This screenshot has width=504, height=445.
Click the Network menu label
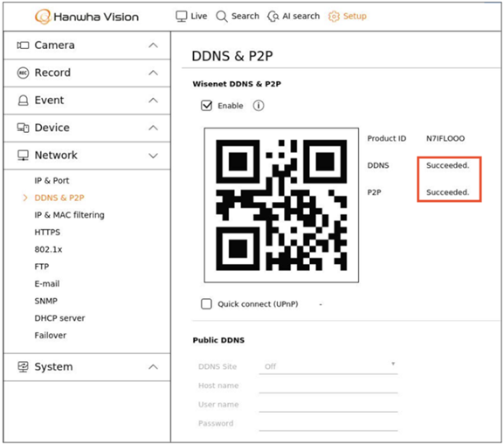56,156
